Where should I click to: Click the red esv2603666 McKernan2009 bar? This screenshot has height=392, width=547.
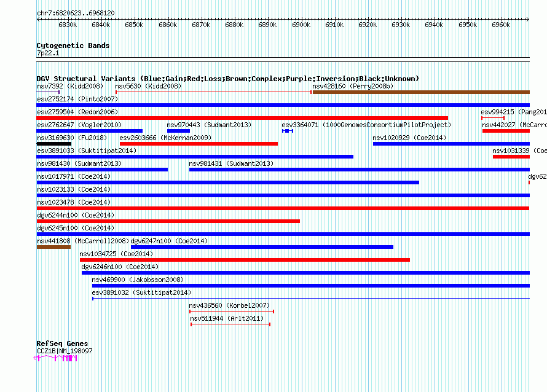click(199, 144)
